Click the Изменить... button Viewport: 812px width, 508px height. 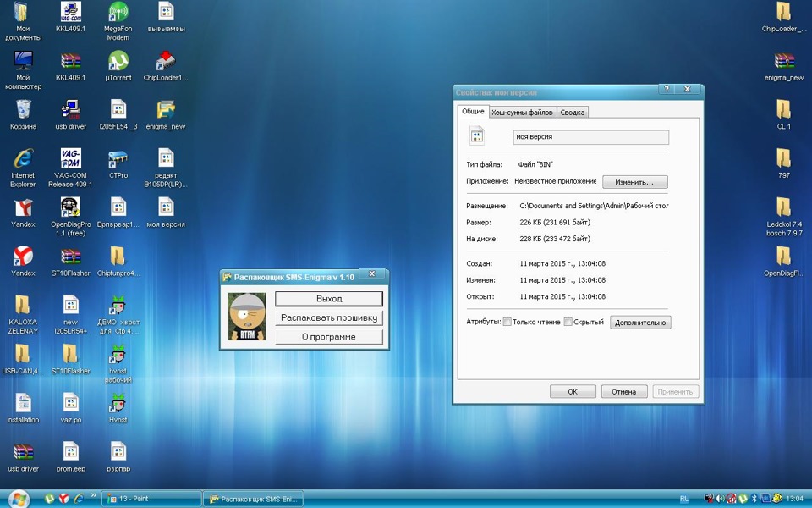click(634, 182)
